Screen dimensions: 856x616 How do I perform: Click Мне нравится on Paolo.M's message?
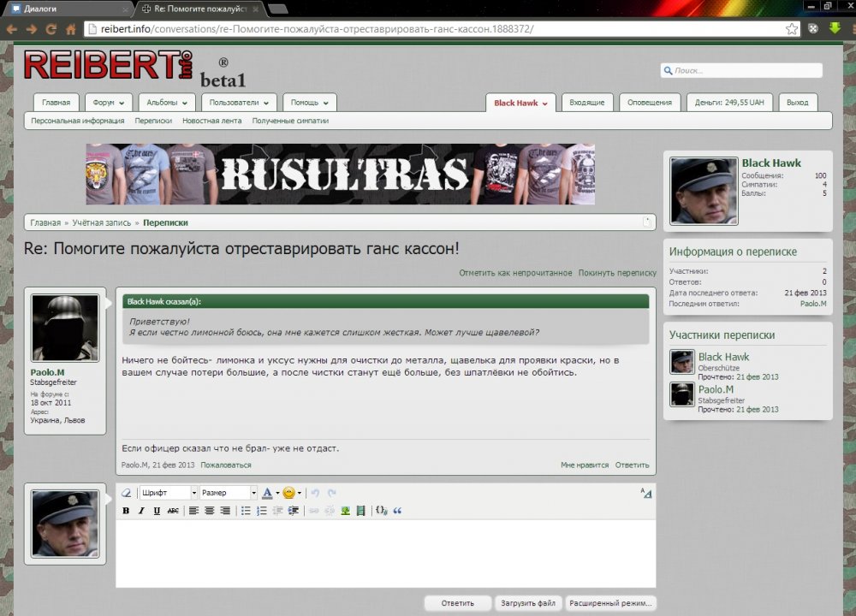point(584,465)
